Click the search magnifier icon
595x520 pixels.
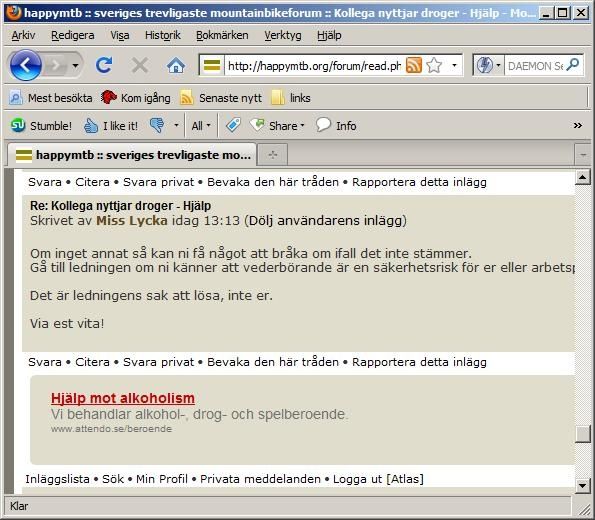click(573, 65)
